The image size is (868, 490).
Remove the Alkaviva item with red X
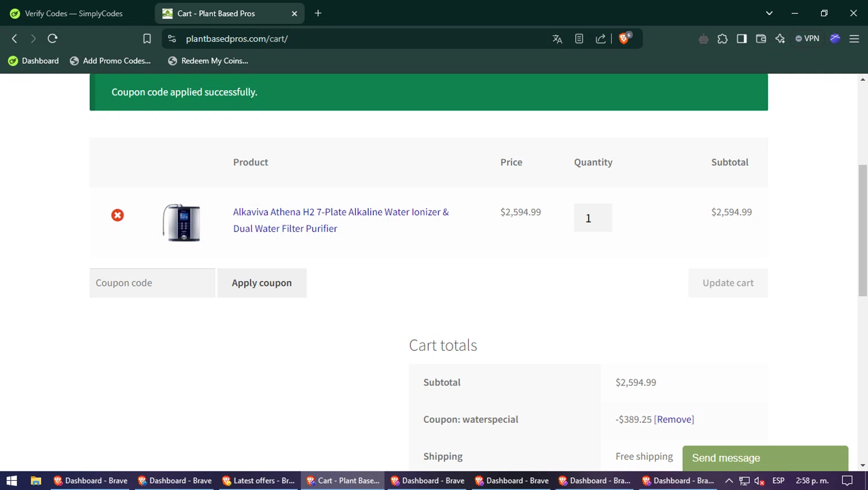tap(117, 215)
